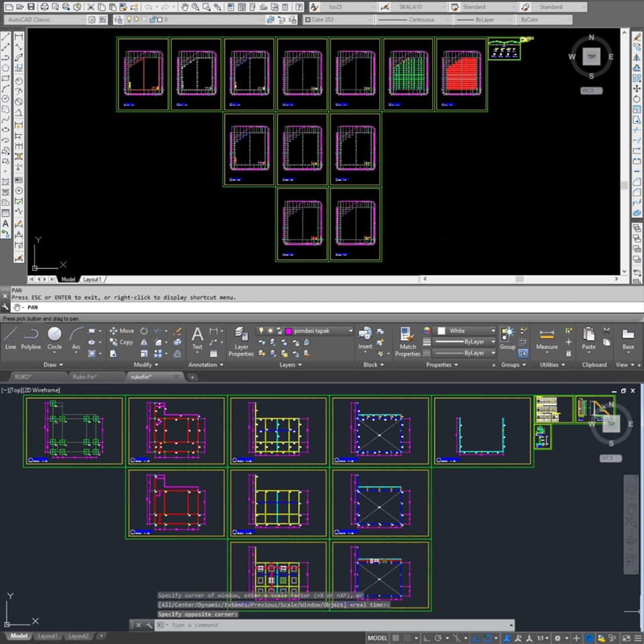Open the White object color dropdown
The image size is (644, 644).
pos(465,331)
